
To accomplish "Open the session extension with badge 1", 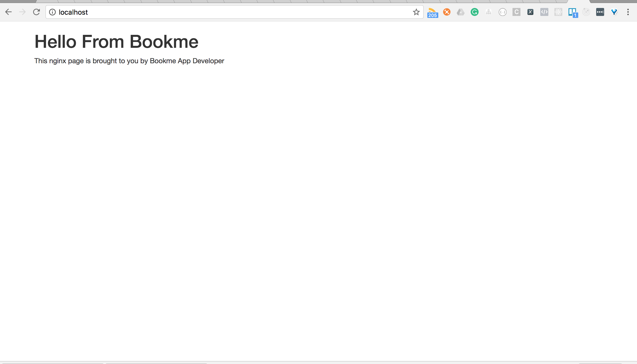I will tap(573, 12).
